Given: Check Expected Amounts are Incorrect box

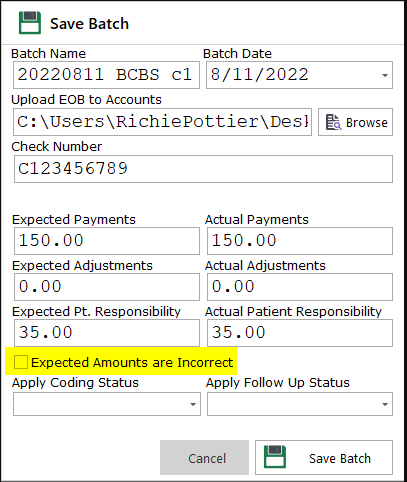Looking at the screenshot, I should pyautogui.click(x=21, y=362).
